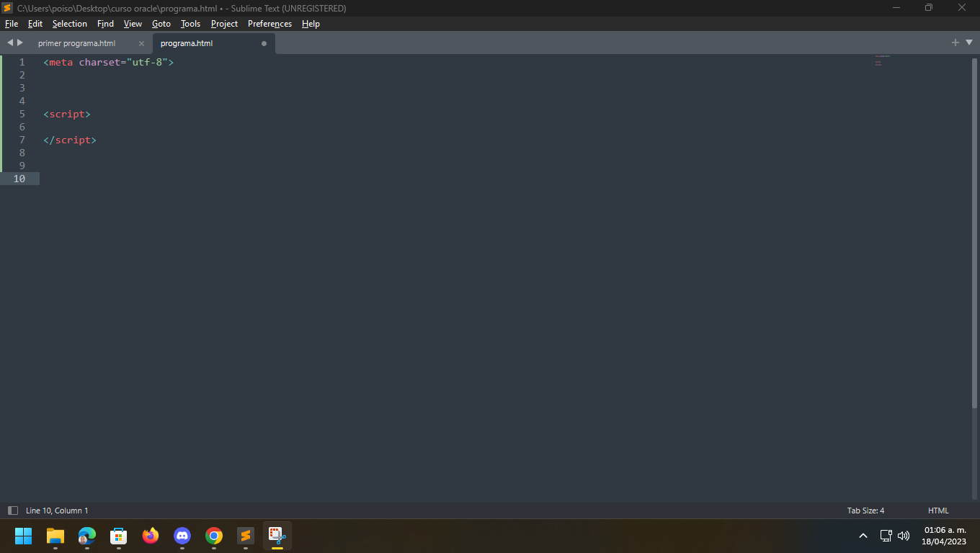Open File Explorer from taskbar
The height and width of the screenshot is (553, 980).
55,536
